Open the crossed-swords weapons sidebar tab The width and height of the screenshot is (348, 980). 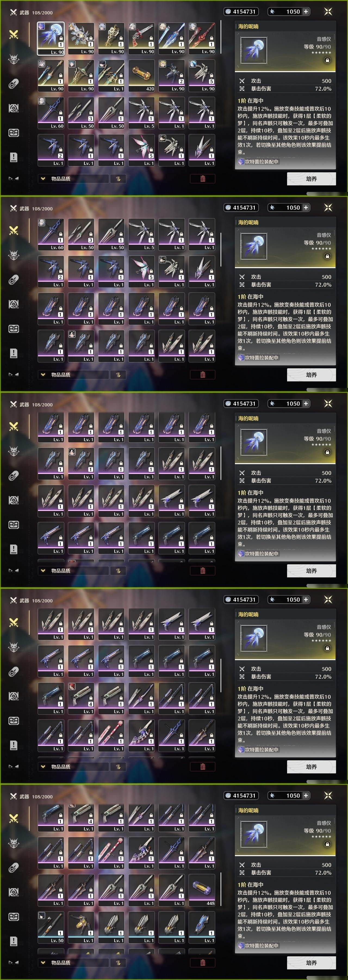pos(14,35)
